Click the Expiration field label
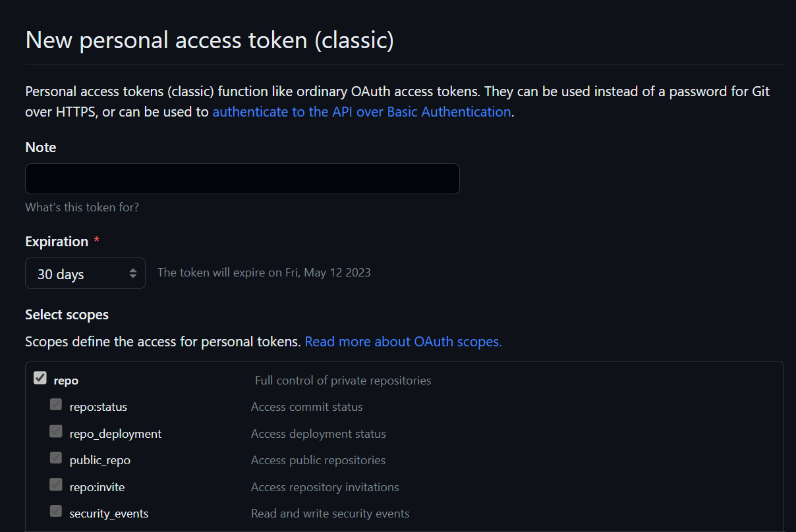 [57, 242]
